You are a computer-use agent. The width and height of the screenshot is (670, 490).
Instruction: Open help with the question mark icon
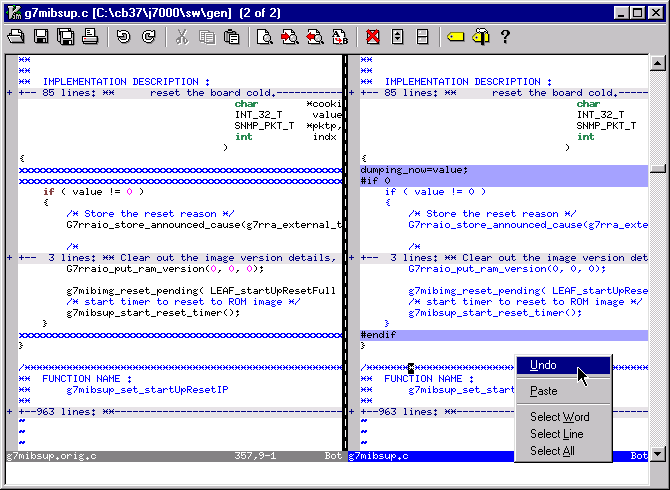click(505, 37)
